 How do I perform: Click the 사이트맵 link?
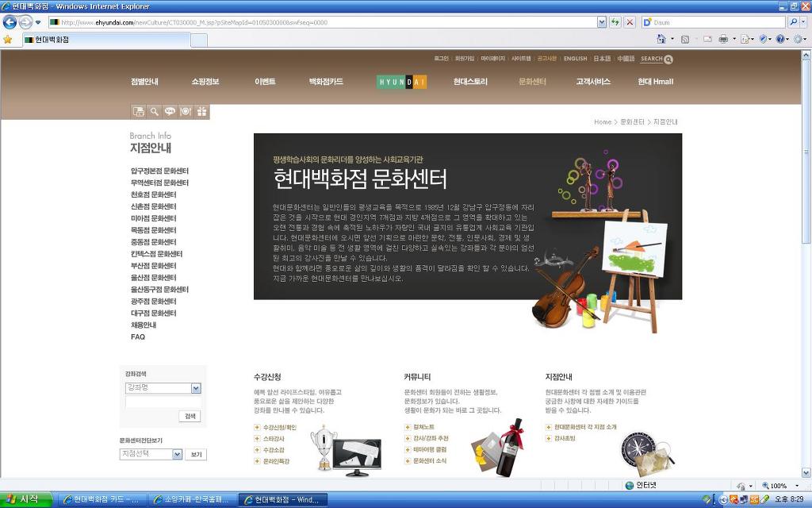(x=521, y=59)
